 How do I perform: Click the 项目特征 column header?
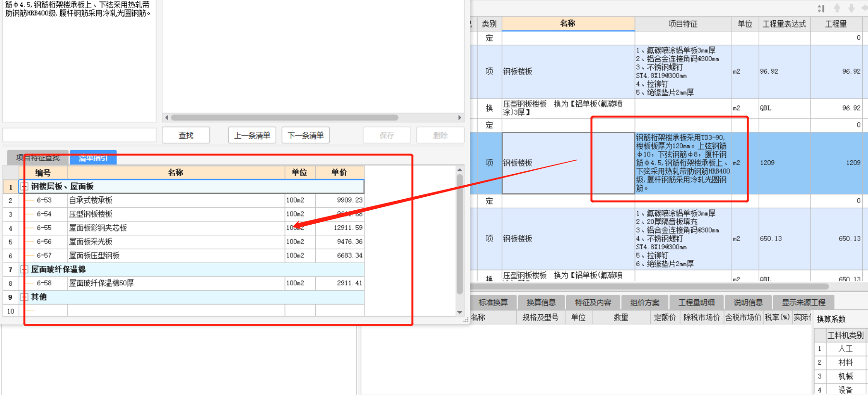point(683,24)
